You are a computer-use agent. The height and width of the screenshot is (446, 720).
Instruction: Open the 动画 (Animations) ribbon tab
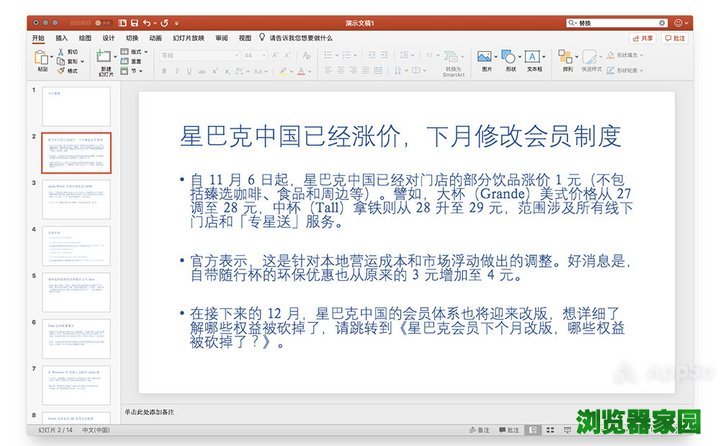click(x=156, y=38)
